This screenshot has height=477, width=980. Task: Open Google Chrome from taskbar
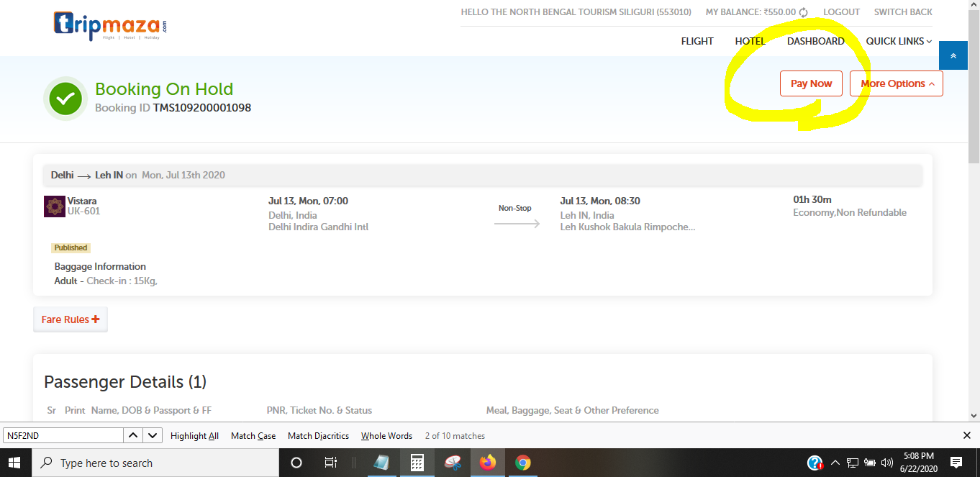[x=523, y=463]
